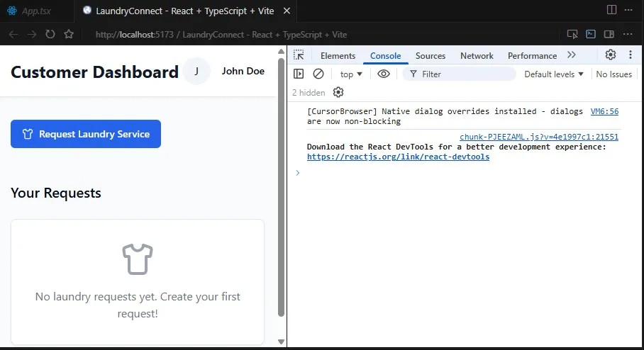Switch to the Sources tab
644x350 pixels.
click(x=431, y=56)
